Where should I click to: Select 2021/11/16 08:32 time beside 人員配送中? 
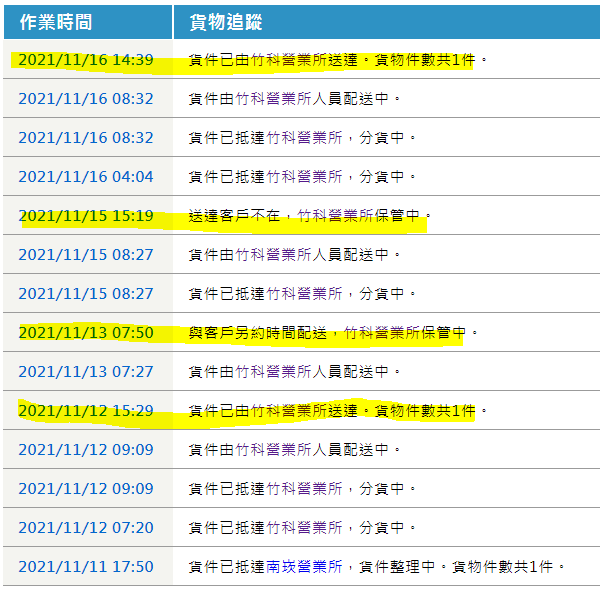click(x=86, y=99)
